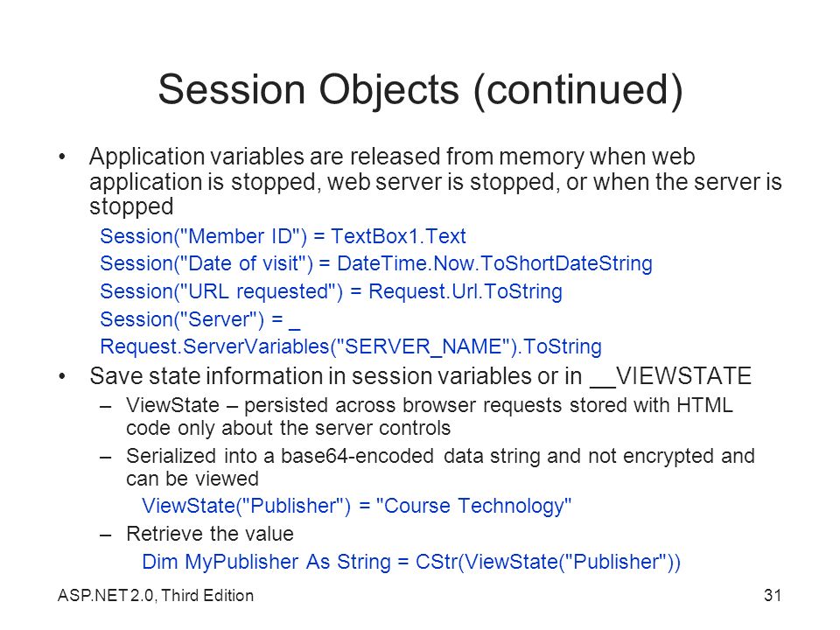Click the DateTime.Now.ToShortDateString expression
Viewport: 840px width, 630px height.
click(x=494, y=263)
